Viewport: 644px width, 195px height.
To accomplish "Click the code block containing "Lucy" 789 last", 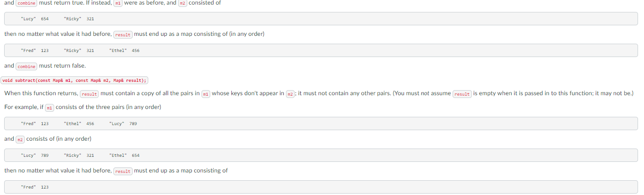I will [321, 124].
